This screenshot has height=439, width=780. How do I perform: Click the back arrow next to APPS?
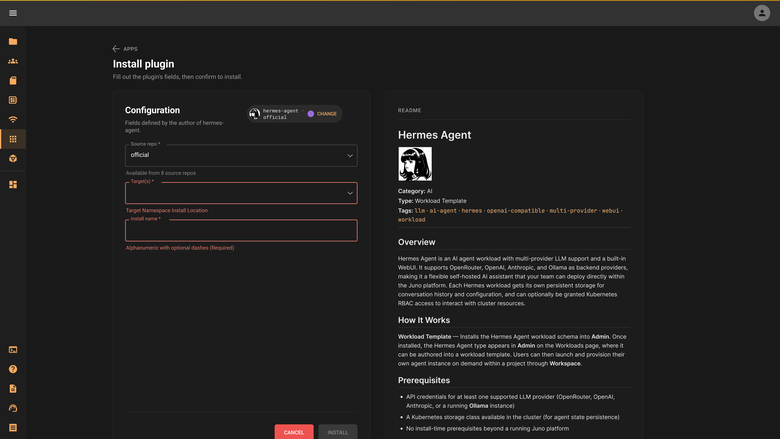pyautogui.click(x=116, y=49)
